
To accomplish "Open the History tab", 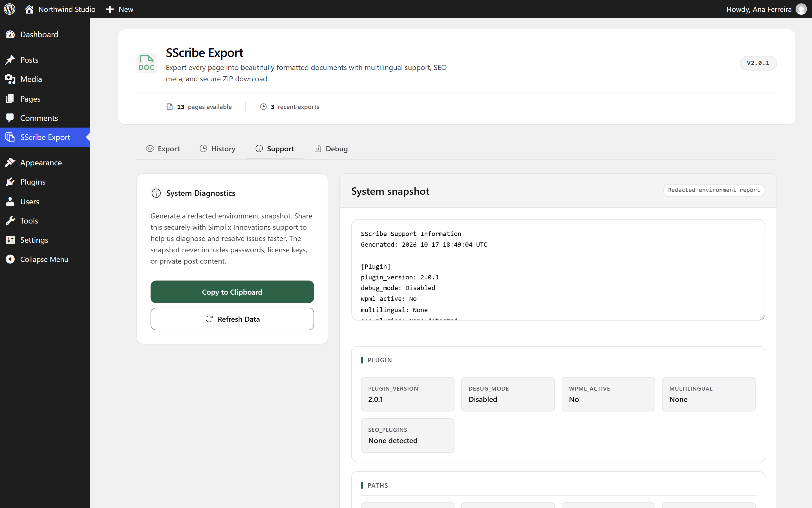I will (218, 148).
